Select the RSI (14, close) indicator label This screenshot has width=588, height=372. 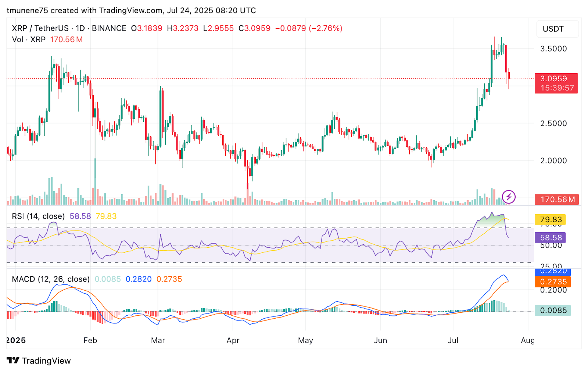click(38, 216)
